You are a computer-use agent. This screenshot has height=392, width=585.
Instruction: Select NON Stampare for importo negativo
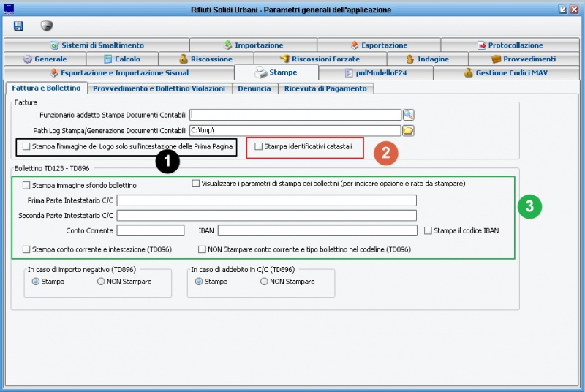[101, 282]
